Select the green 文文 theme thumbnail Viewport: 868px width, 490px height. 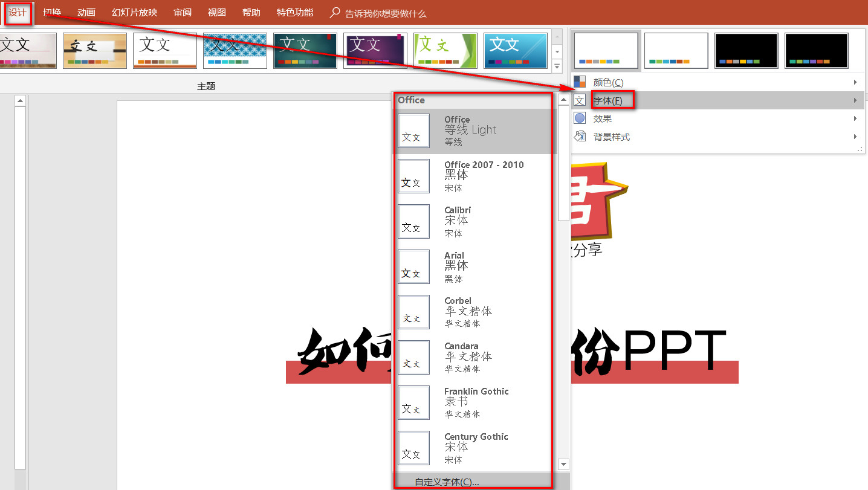click(x=444, y=50)
